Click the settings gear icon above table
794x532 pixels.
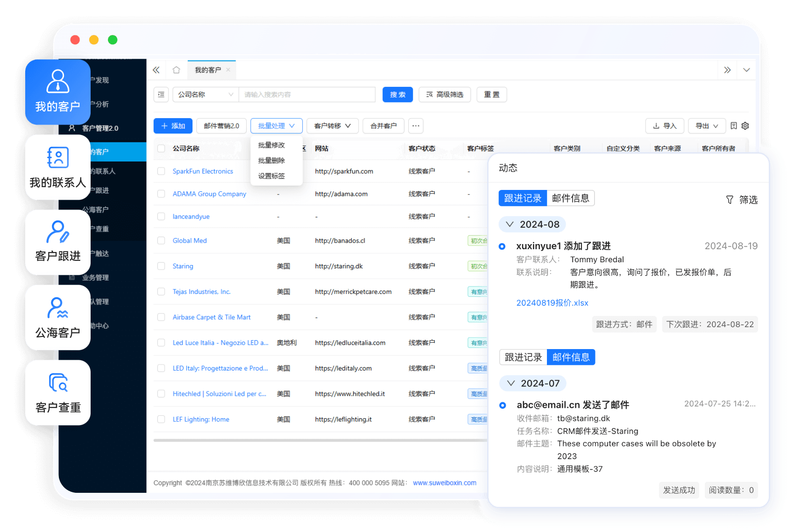pyautogui.click(x=745, y=126)
